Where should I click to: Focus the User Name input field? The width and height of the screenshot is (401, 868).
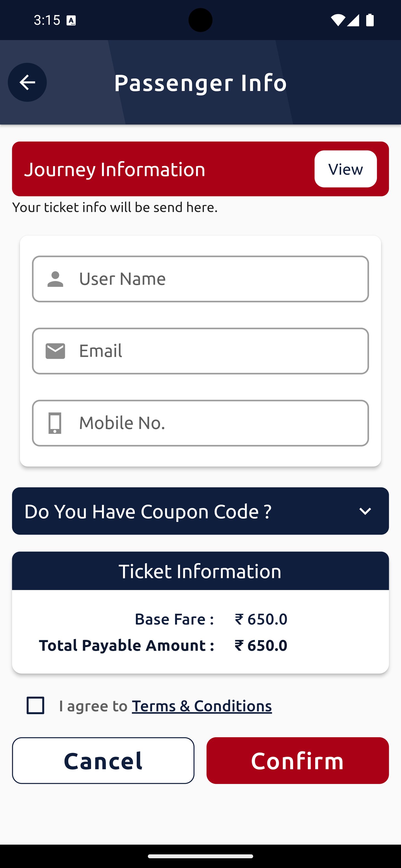[200, 279]
